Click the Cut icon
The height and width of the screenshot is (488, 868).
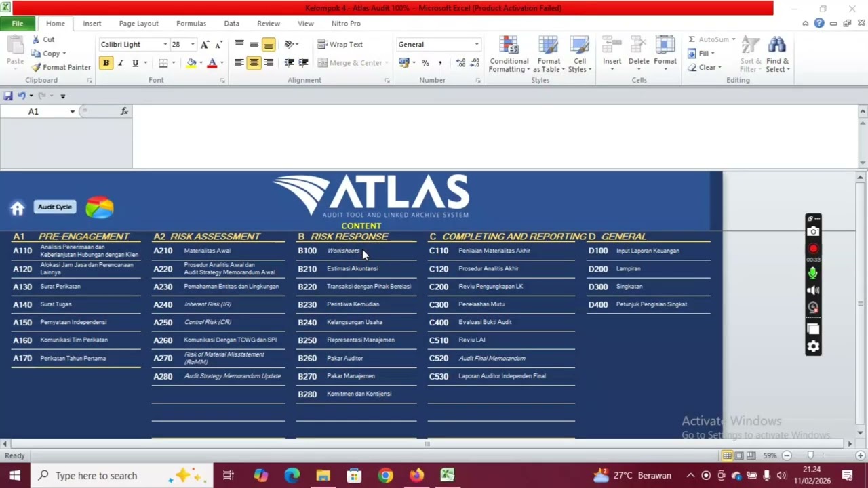(x=37, y=39)
